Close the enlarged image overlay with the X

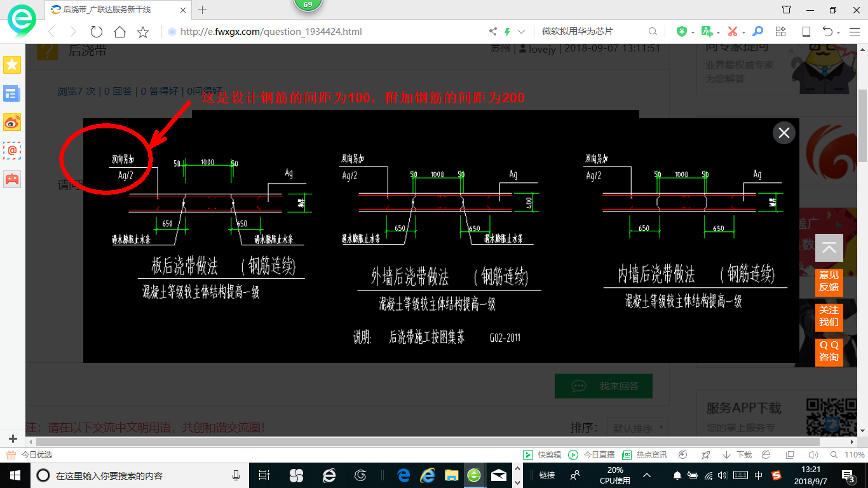pos(784,132)
